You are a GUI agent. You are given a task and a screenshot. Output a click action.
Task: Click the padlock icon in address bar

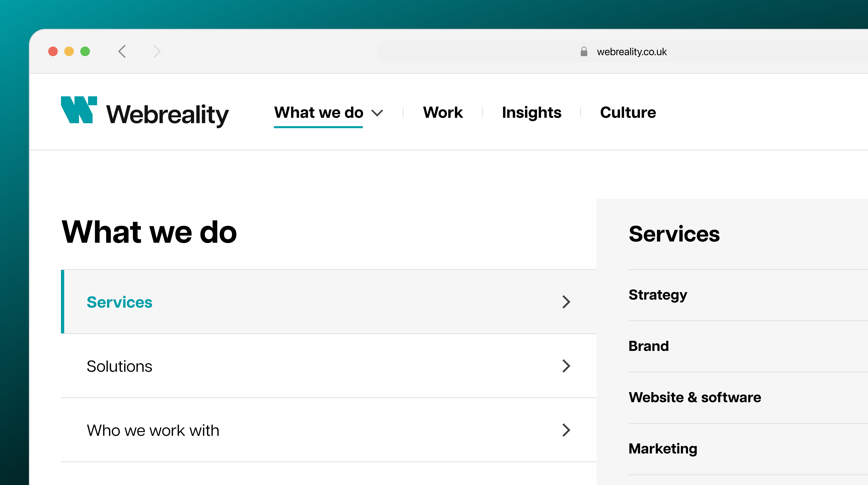584,52
